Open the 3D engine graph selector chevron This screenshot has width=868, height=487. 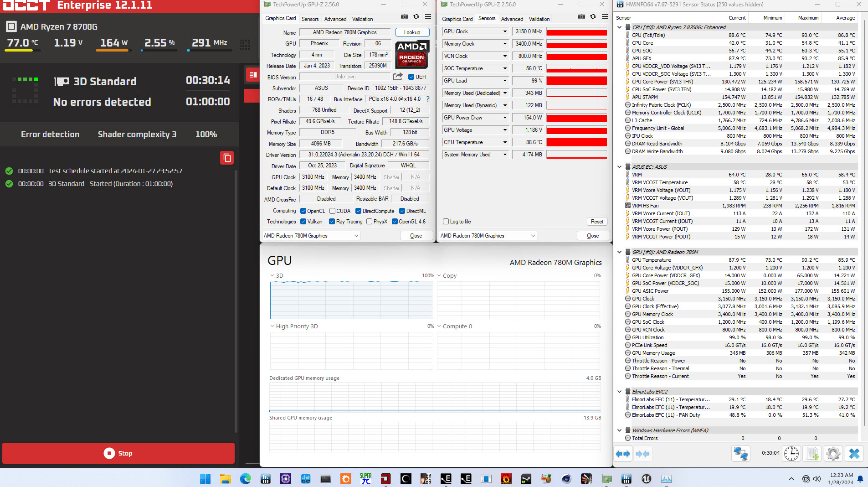pos(272,275)
